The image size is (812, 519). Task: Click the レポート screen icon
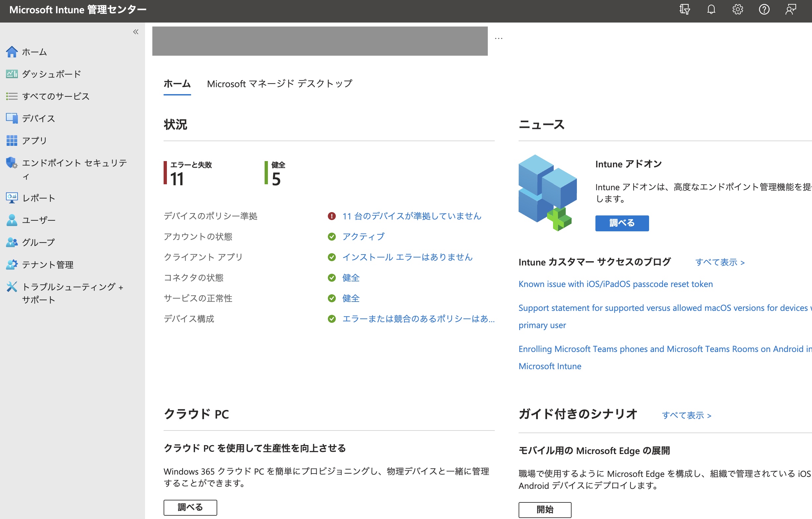tap(12, 198)
